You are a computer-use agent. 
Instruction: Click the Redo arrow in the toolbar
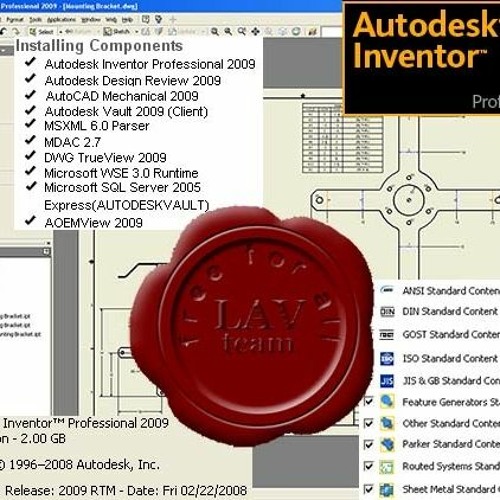(x=16, y=32)
